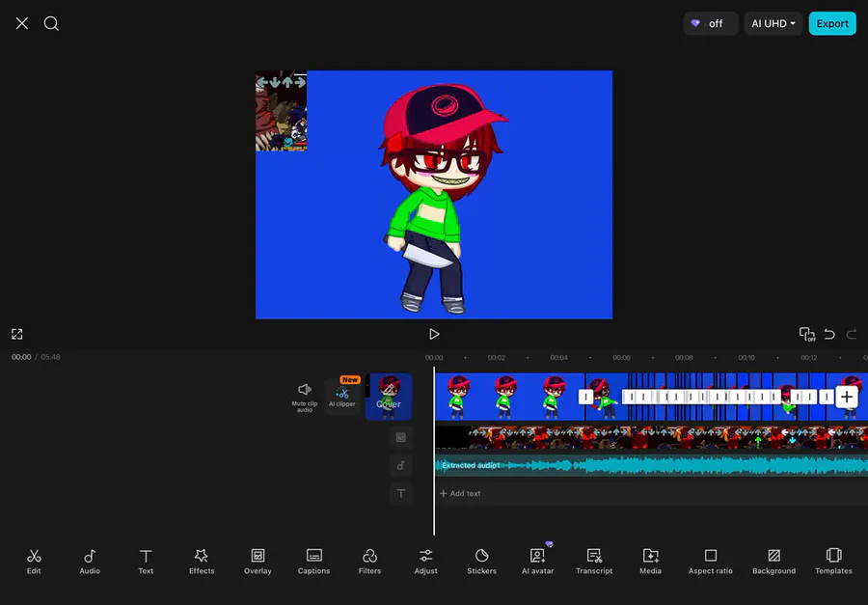The image size is (868, 605).
Task: Mute clip audio
Action: point(305,397)
